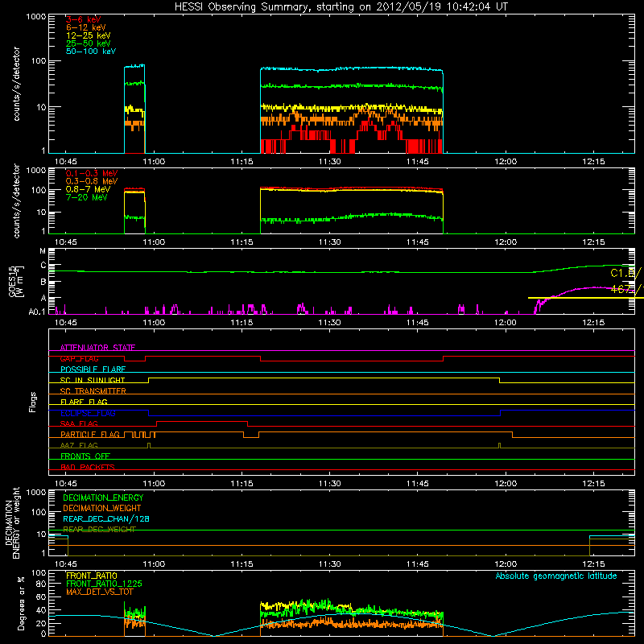Click the MAX_DET_VS_TOT legend label

coord(99,592)
